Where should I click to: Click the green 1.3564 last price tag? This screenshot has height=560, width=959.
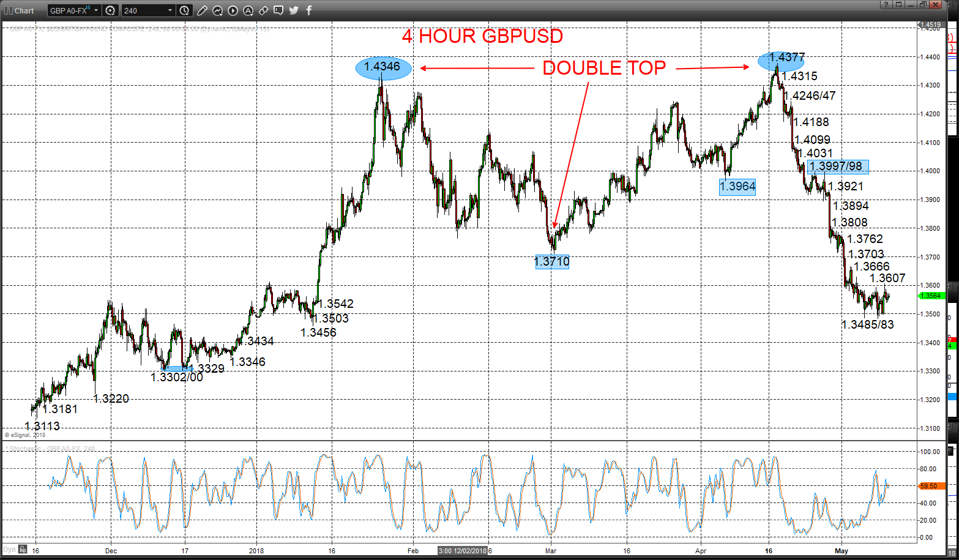[x=932, y=296]
